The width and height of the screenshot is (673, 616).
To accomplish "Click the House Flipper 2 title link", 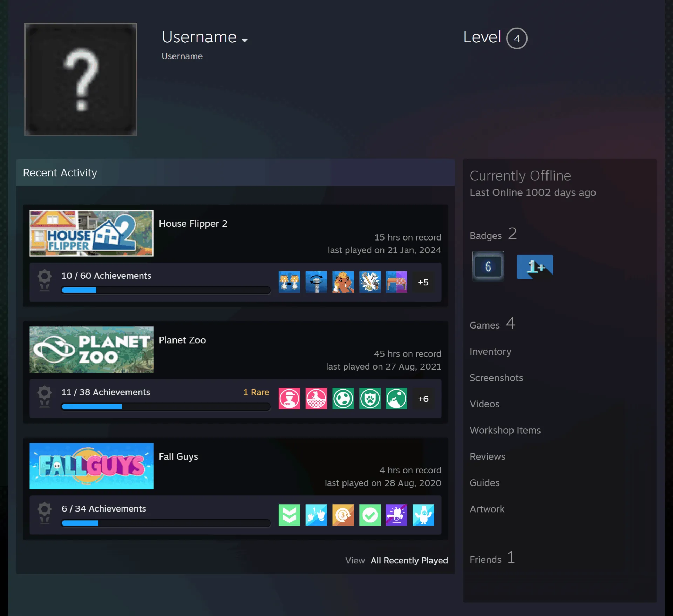I will (193, 224).
